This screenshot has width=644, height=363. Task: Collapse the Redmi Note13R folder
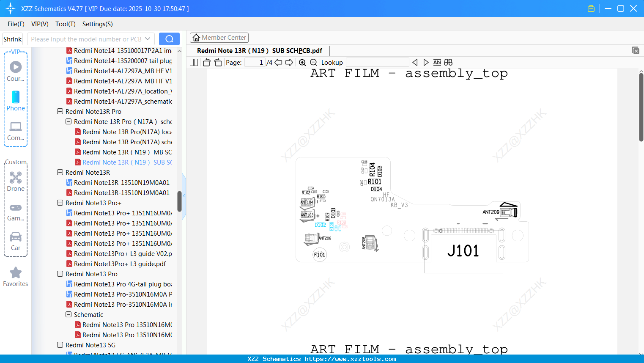[60, 173]
